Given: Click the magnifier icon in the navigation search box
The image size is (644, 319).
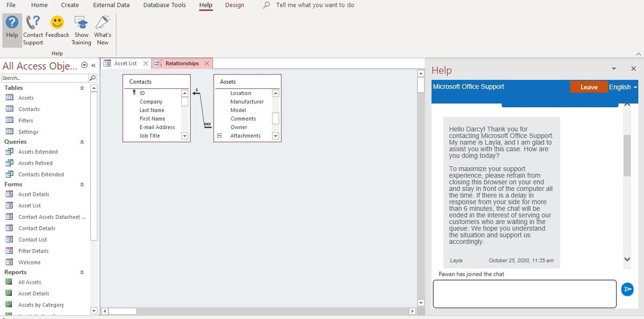Looking at the screenshot, I should 92,77.
